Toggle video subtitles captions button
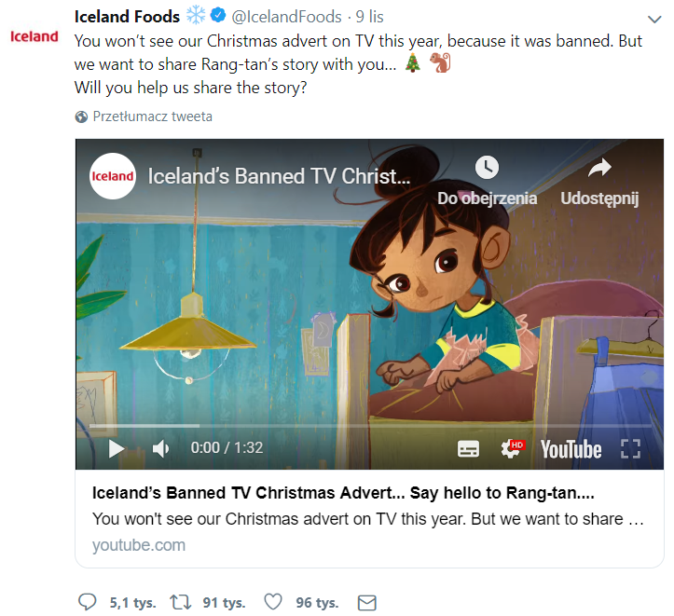674x616 pixels. pyautogui.click(x=468, y=449)
